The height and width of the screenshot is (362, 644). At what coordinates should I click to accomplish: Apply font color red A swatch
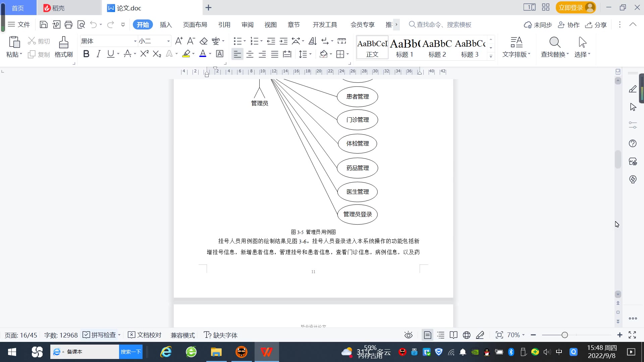click(x=203, y=54)
